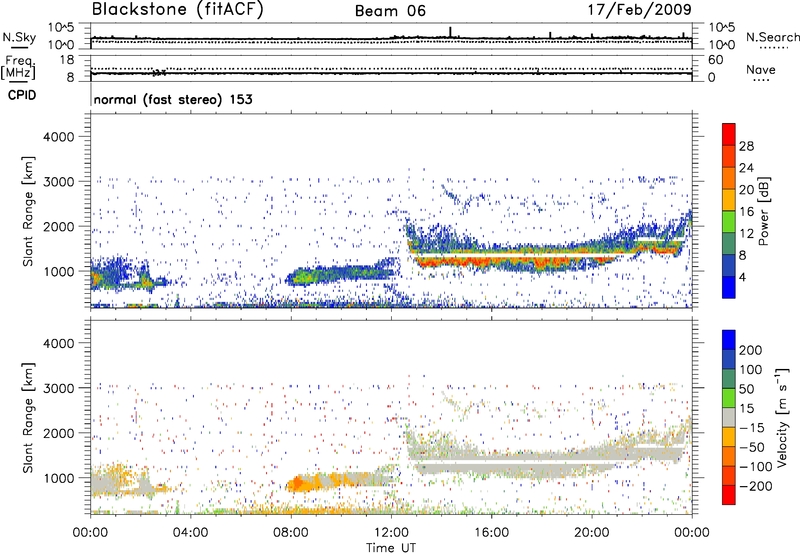
Task: Click the '50' velocity colorbar label
Action: (x=746, y=389)
